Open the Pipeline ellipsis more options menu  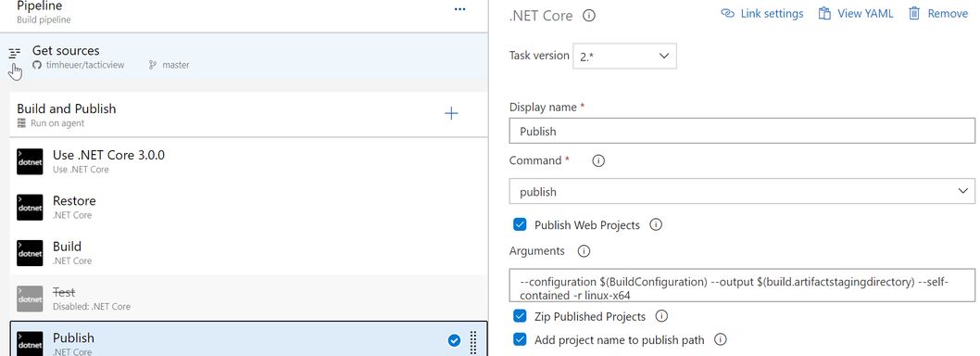coord(460,9)
